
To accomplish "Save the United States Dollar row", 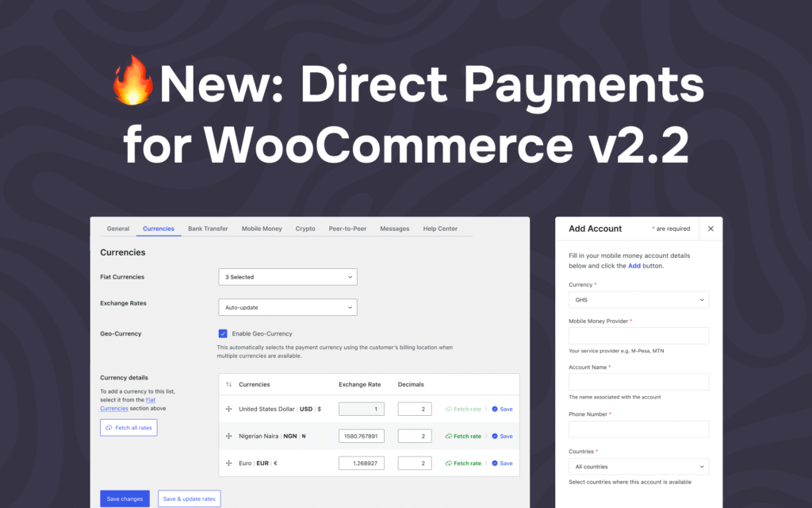I will pyautogui.click(x=502, y=409).
